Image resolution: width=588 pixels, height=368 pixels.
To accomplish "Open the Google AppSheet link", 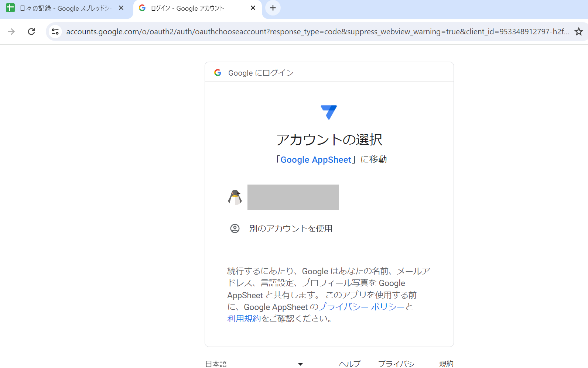I will pos(316,160).
